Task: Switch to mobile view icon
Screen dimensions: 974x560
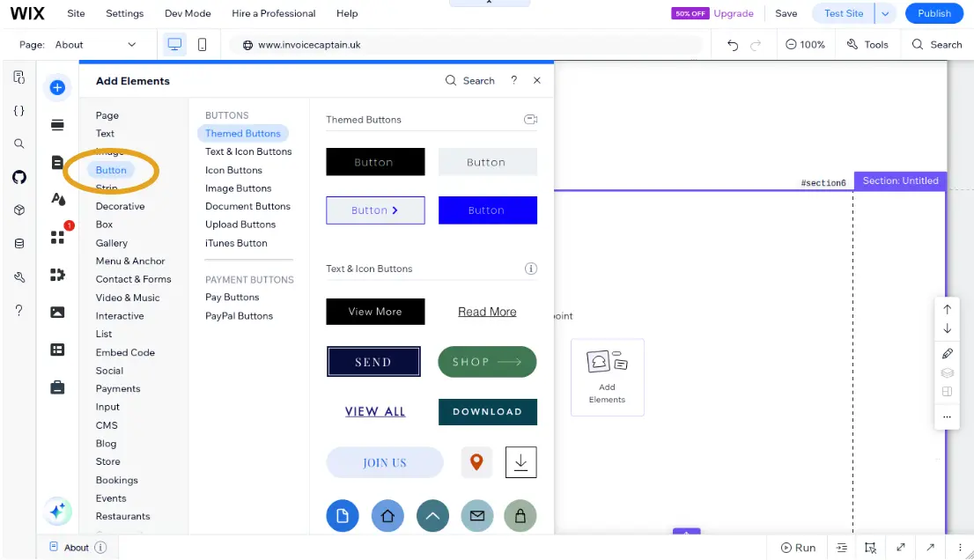Action: point(202,45)
